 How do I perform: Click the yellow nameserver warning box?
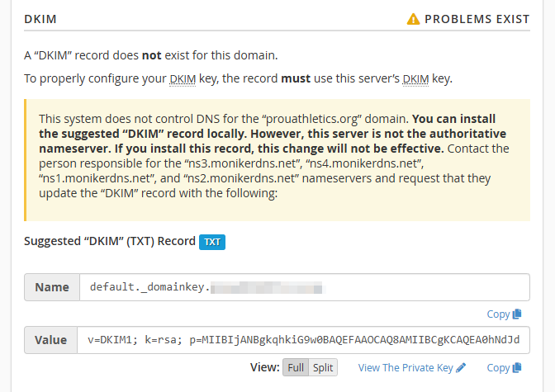[x=277, y=160]
